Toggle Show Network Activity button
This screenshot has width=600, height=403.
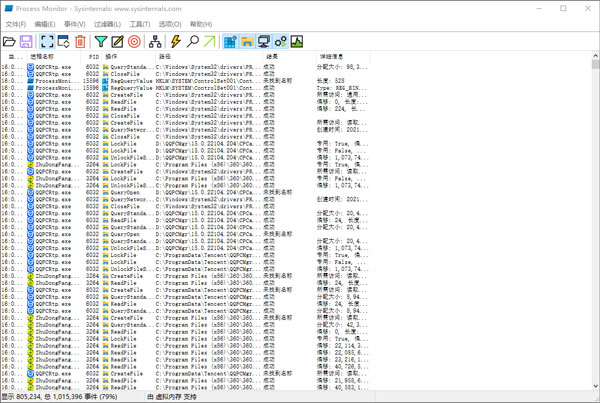click(264, 41)
